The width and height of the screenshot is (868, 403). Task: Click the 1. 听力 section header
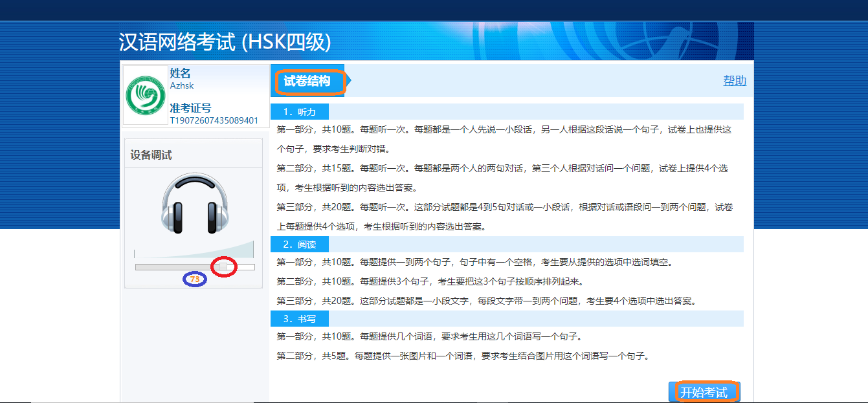[300, 112]
